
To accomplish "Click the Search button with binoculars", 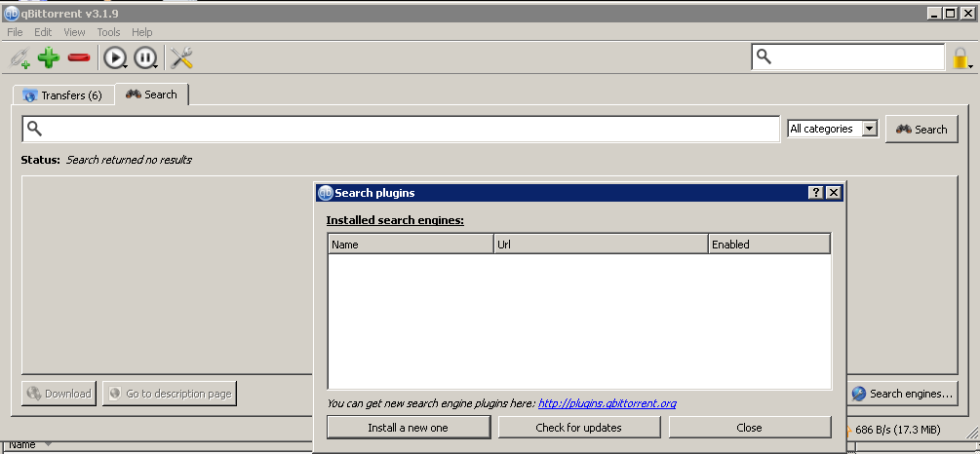I will [921, 130].
